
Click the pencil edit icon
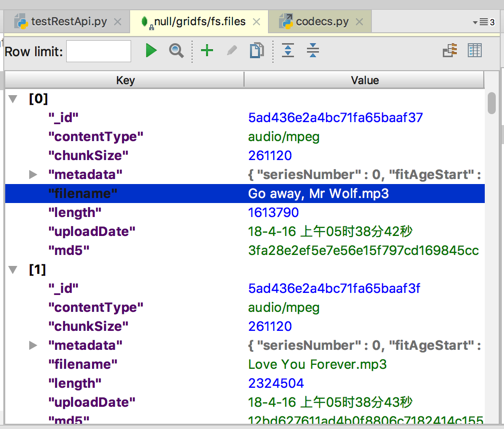(x=232, y=51)
